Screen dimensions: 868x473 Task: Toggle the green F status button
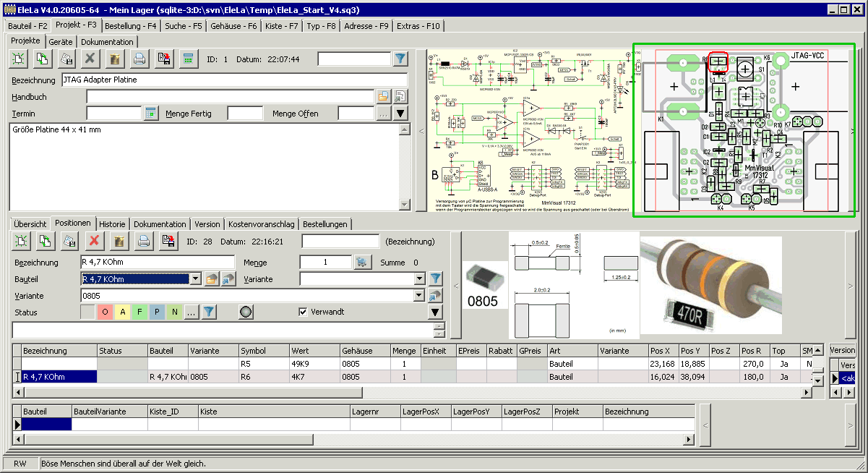139,312
